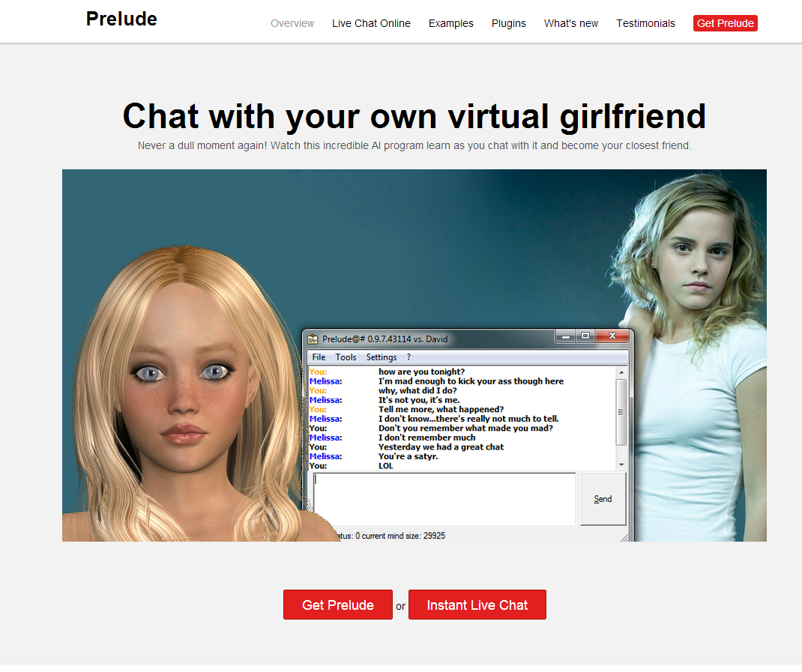Click subtitle text 'Never a dull moment again!'
The height and width of the screenshot is (672, 802).
coord(202,146)
